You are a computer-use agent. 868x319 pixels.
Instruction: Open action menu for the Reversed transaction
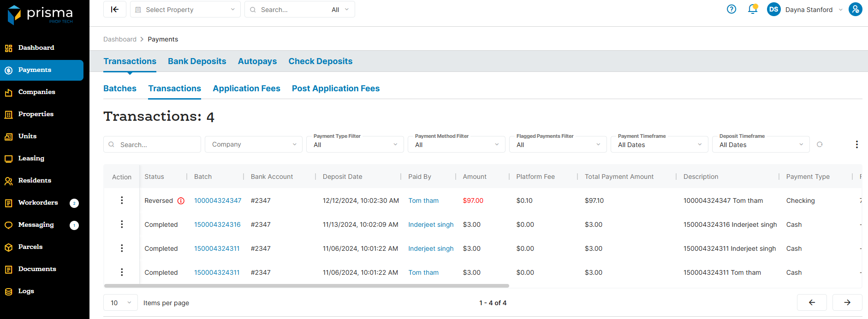(x=122, y=201)
